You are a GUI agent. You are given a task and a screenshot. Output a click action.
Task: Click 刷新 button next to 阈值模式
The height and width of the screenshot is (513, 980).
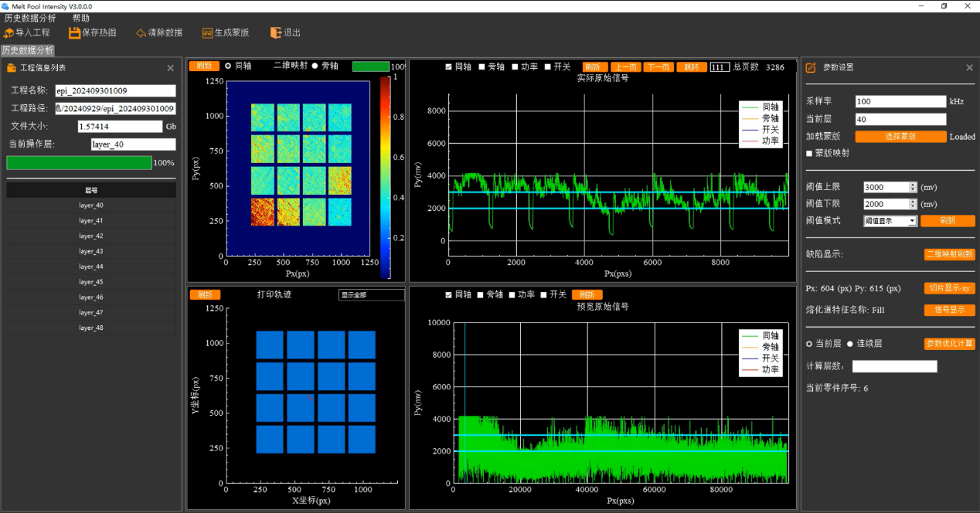pos(948,221)
